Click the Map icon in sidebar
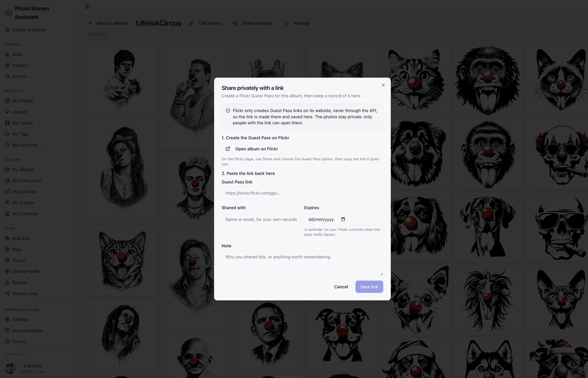Viewport: 588px width, 378px height. pyautogui.click(x=8, y=249)
